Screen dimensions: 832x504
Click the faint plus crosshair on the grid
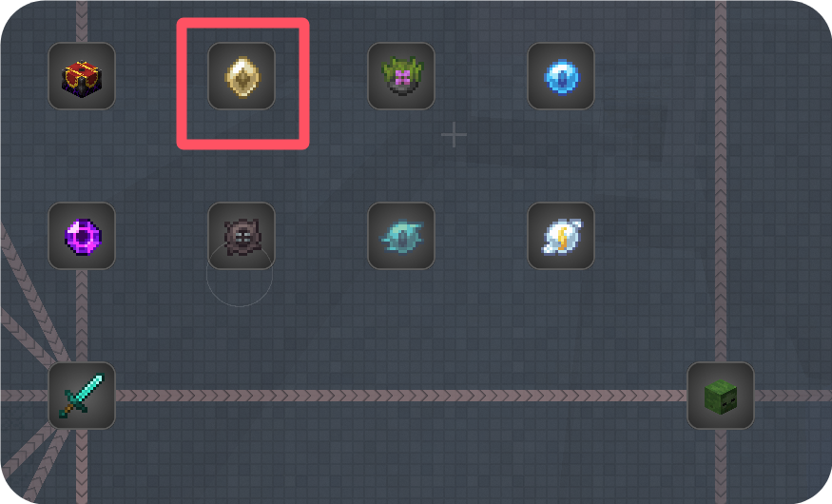pyautogui.click(x=455, y=135)
